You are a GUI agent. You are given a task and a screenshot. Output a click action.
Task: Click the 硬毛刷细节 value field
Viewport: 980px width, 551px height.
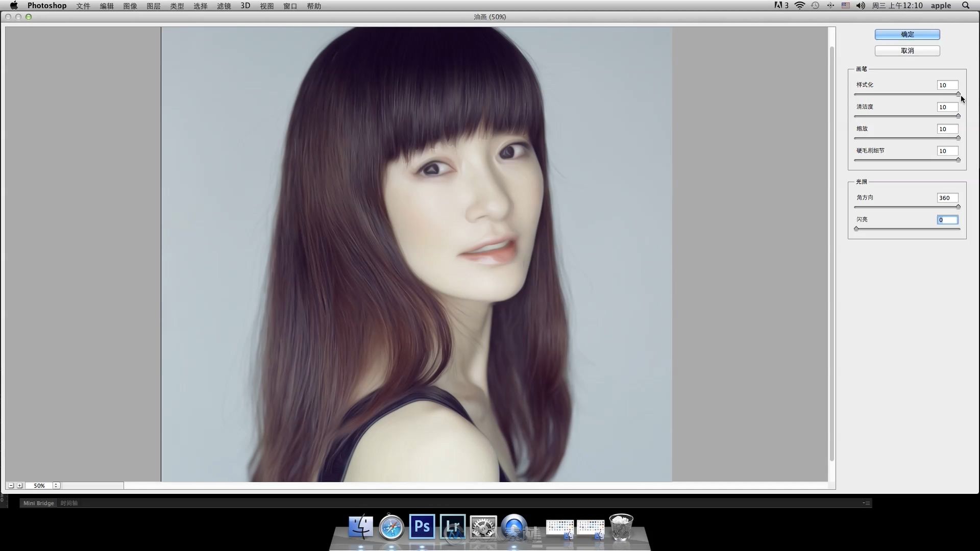[947, 151]
